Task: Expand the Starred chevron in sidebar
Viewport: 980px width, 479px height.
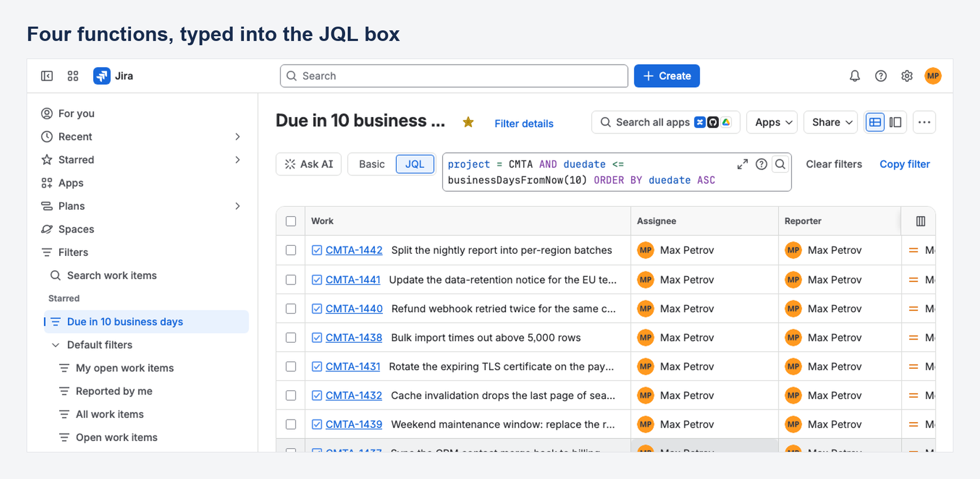Action: tap(238, 160)
